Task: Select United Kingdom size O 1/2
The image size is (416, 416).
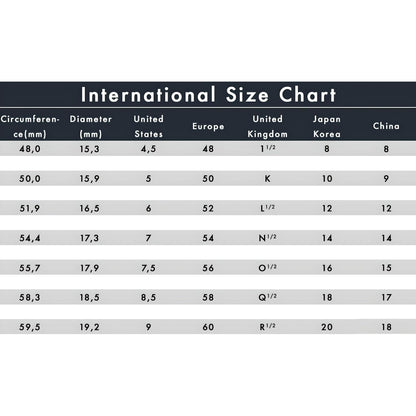Action: pyautogui.click(x=267, y=268)
